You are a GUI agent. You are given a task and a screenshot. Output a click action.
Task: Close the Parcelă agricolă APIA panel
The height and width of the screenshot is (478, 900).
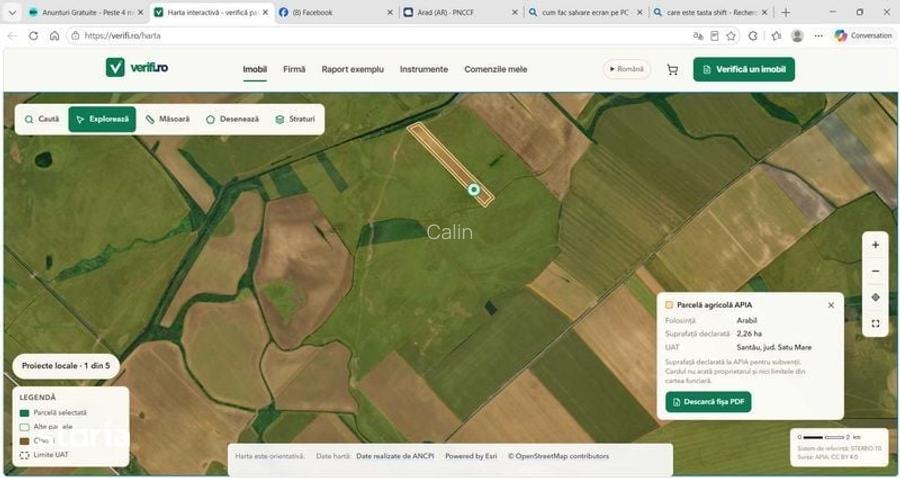831,305
